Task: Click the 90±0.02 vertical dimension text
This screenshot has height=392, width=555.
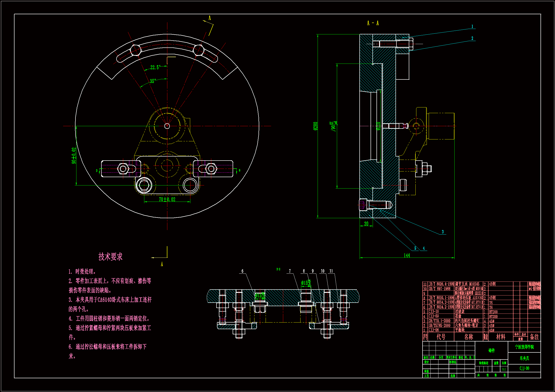Action: tap(74, 156)
